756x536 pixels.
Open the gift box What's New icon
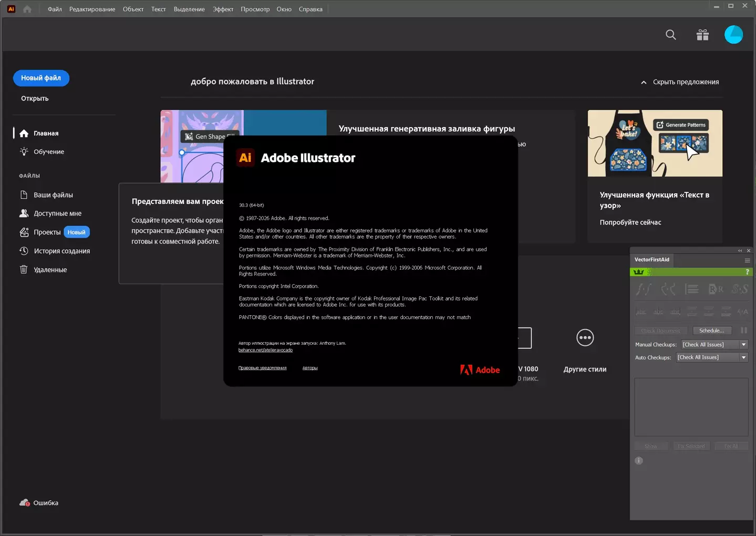coord(702,35)
